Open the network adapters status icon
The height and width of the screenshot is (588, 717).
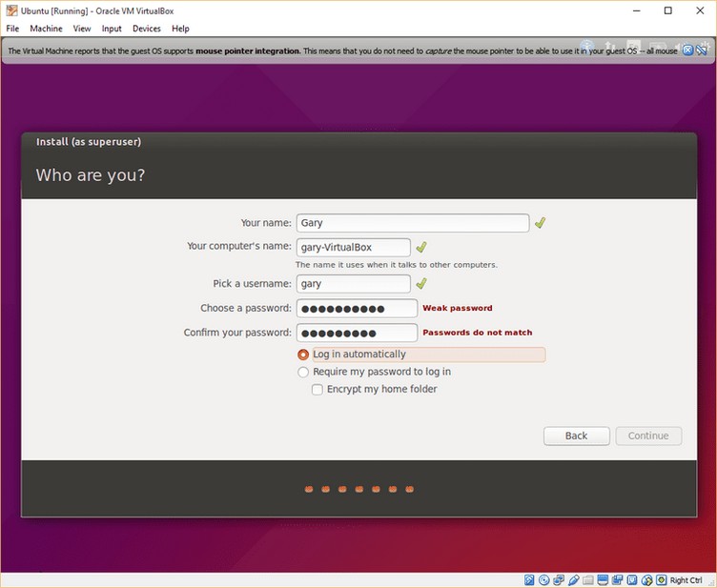point(559,579)
